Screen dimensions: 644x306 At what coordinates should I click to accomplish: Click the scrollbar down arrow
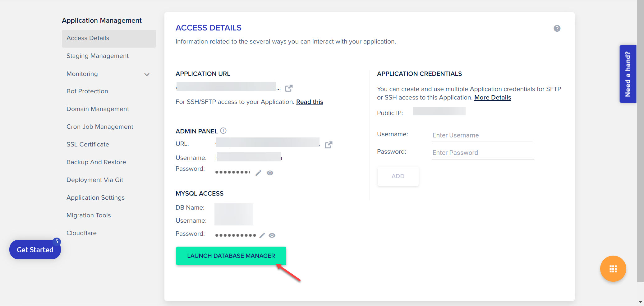click(x=640, y=302)
